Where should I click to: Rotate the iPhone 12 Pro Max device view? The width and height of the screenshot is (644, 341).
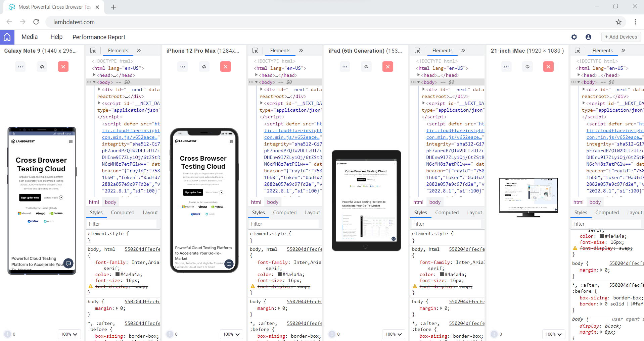pyautogui.click(x=204, y=66)
